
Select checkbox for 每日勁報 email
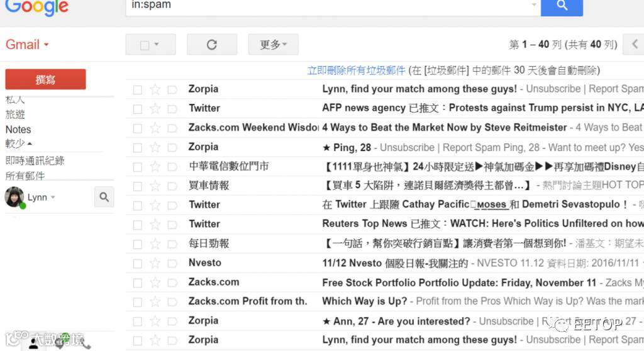point(137,244)
